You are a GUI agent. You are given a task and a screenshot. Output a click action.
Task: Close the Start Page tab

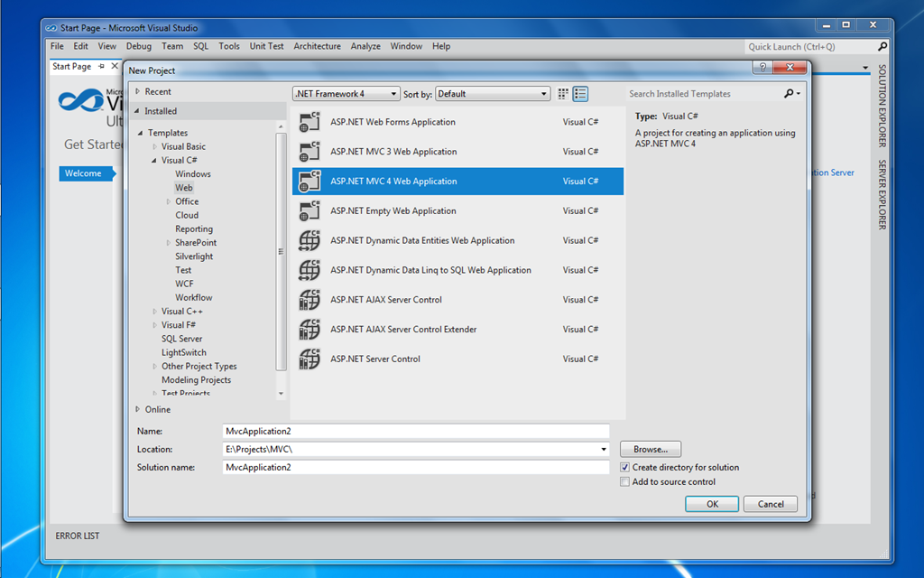115,66
